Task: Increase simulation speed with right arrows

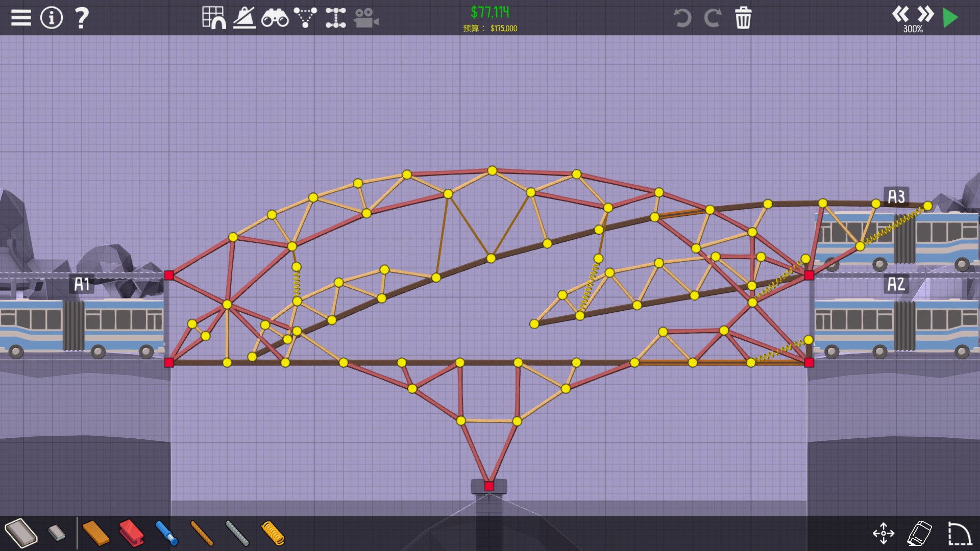Action: [925, 14]
